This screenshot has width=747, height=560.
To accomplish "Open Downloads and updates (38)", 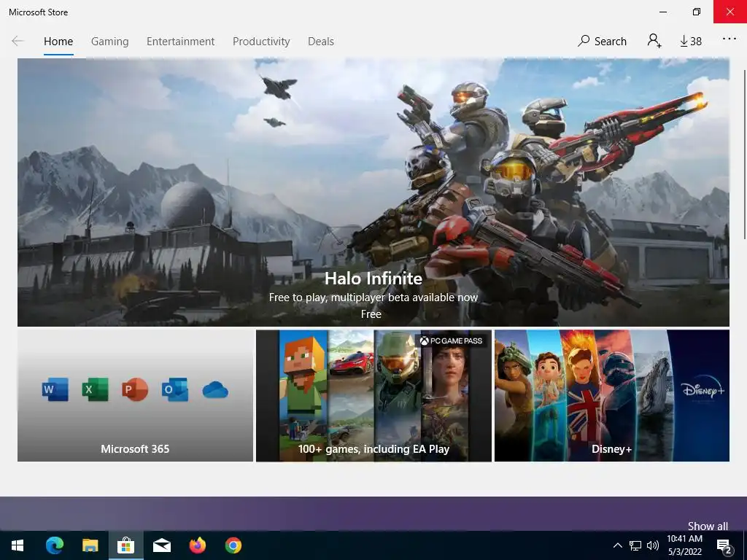I will coord(691,42).
